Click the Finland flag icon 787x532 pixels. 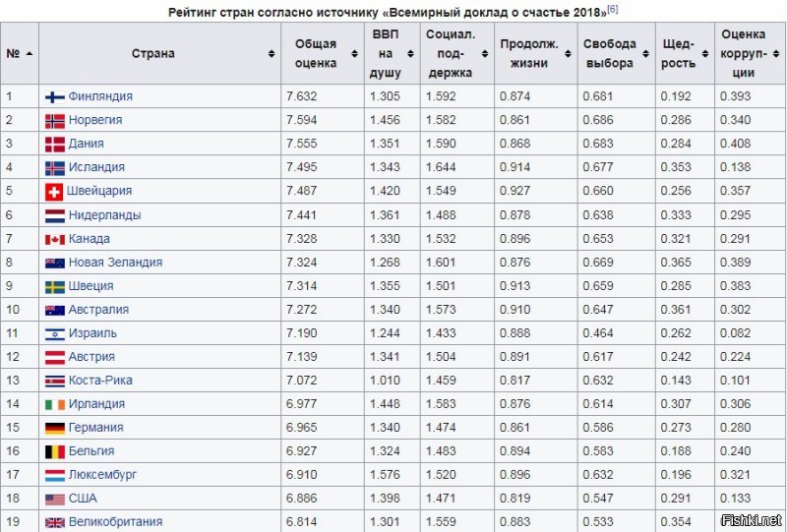[55, 97]
